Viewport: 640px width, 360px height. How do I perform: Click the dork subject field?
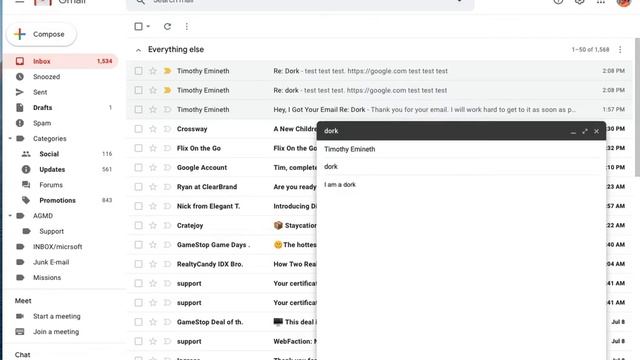[461, 167]
